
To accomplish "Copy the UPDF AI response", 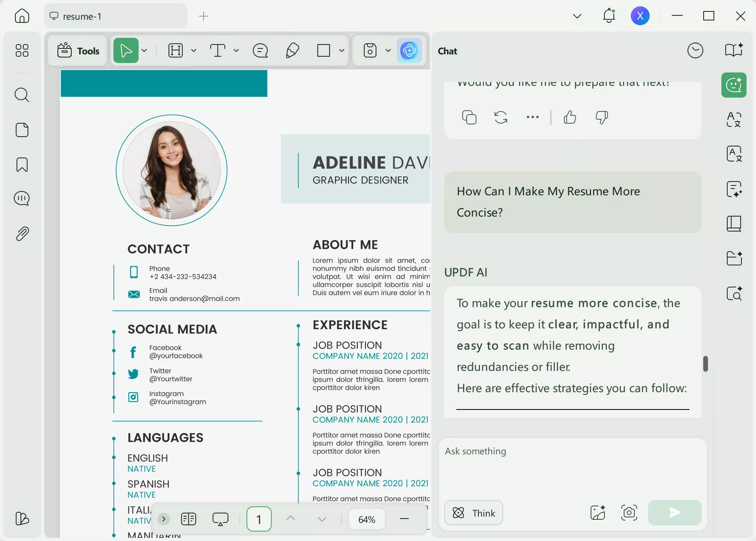I will (x=469, y=117).
